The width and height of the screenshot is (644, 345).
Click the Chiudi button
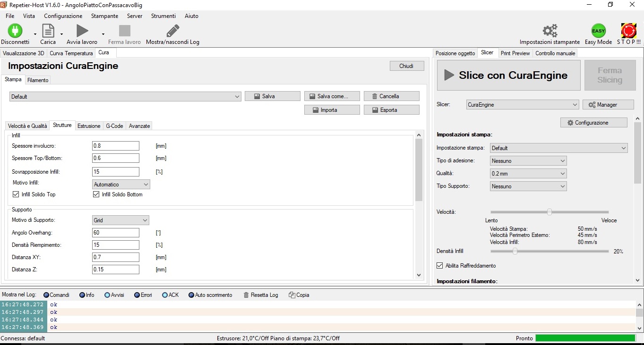click(x=406, y=66)
